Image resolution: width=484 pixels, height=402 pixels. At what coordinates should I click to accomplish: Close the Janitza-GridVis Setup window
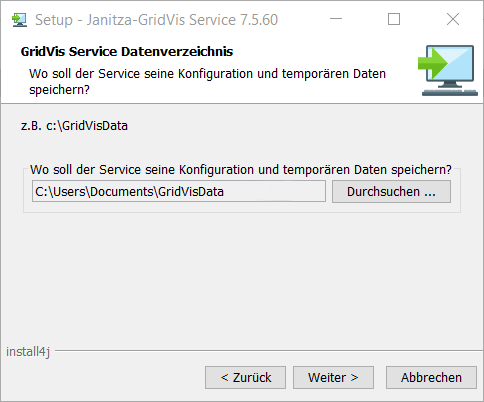(453, 19)
